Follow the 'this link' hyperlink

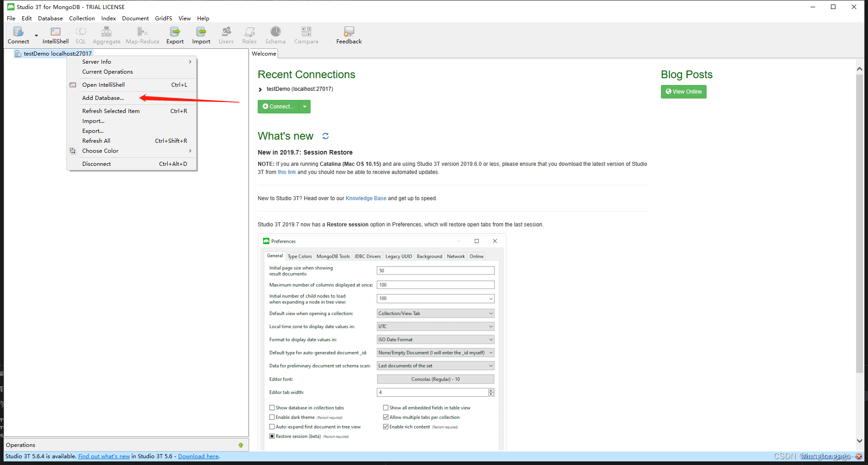[x=287, y=172]
